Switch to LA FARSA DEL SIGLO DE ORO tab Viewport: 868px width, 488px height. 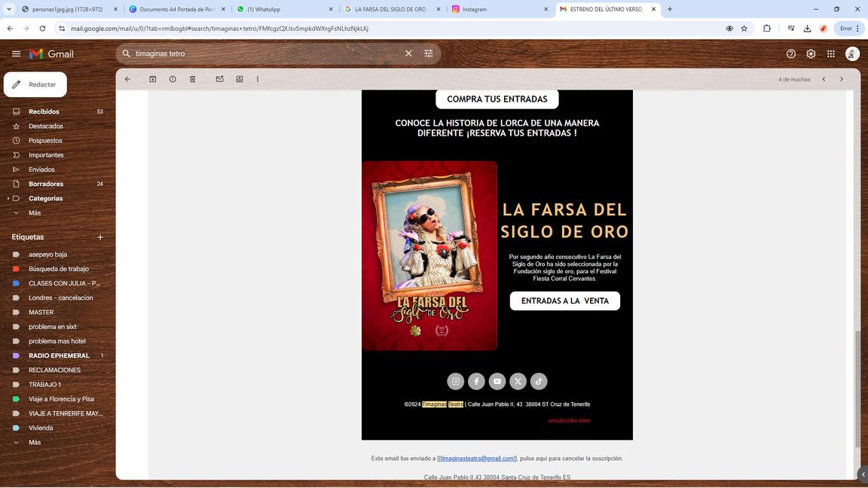[x=393, y=9]
